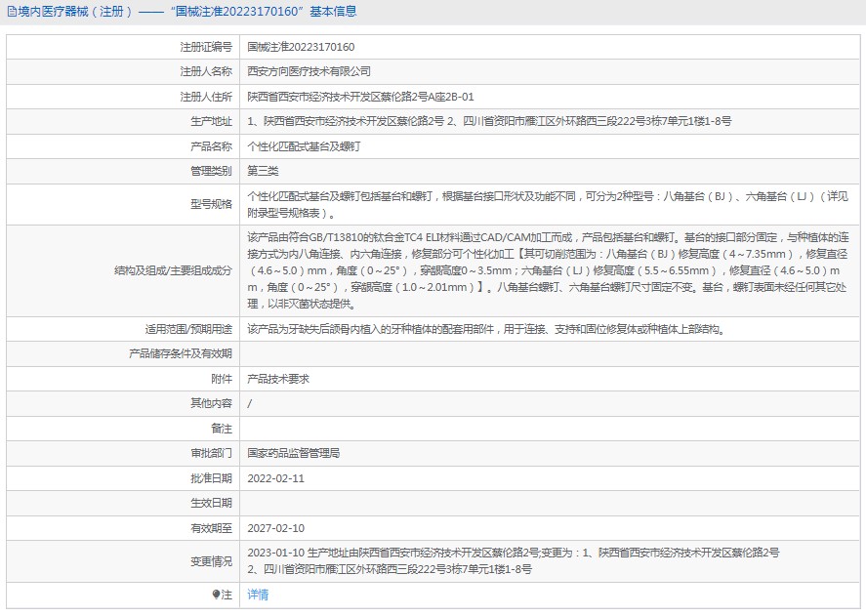The image size is (866, 616).
Task: Click the 注册人住所 label
Action: click(x=206, y=97)
